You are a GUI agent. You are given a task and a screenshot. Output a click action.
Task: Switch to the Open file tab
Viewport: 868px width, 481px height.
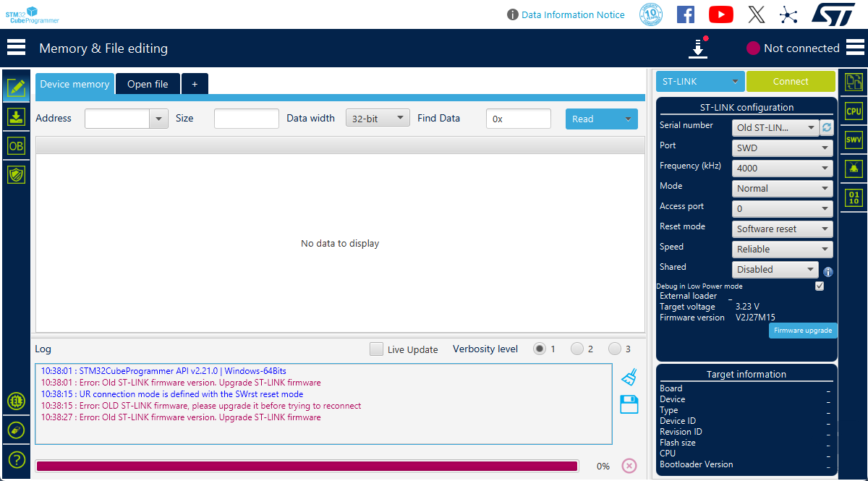click(148, 84)
